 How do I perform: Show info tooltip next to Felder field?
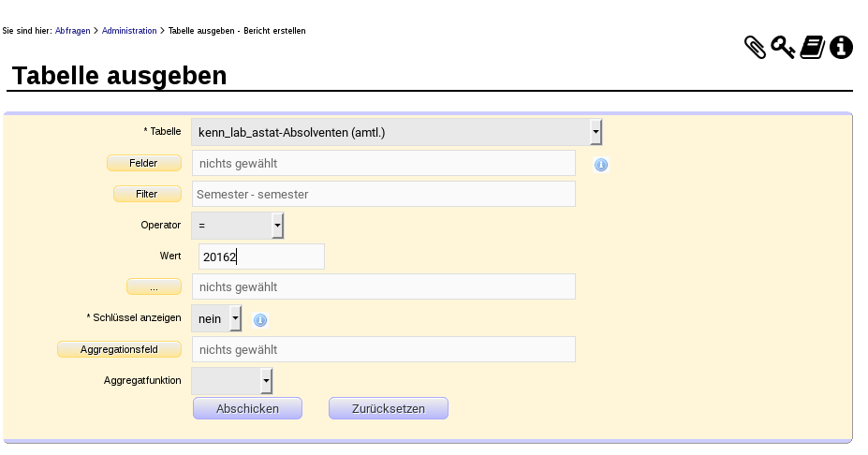601,165
